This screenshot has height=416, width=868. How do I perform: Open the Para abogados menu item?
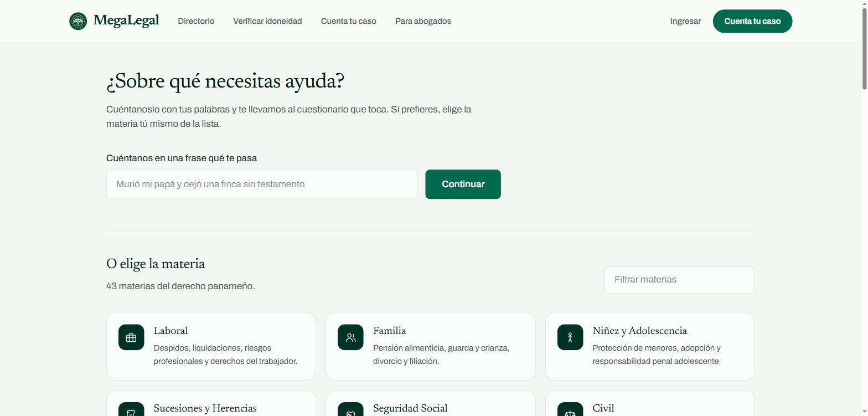(x=423, y=21)
